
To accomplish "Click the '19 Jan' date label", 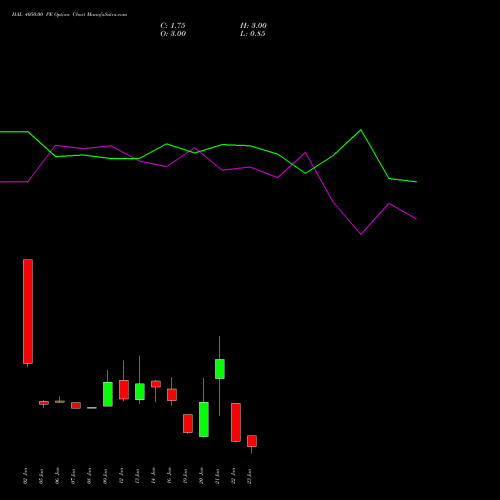I will click(x=186, y=476).
